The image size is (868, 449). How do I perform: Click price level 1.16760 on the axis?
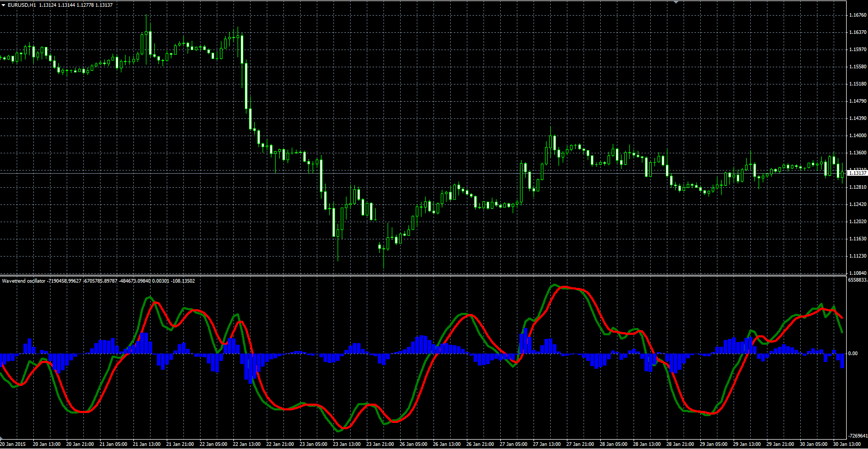(858, 15)
